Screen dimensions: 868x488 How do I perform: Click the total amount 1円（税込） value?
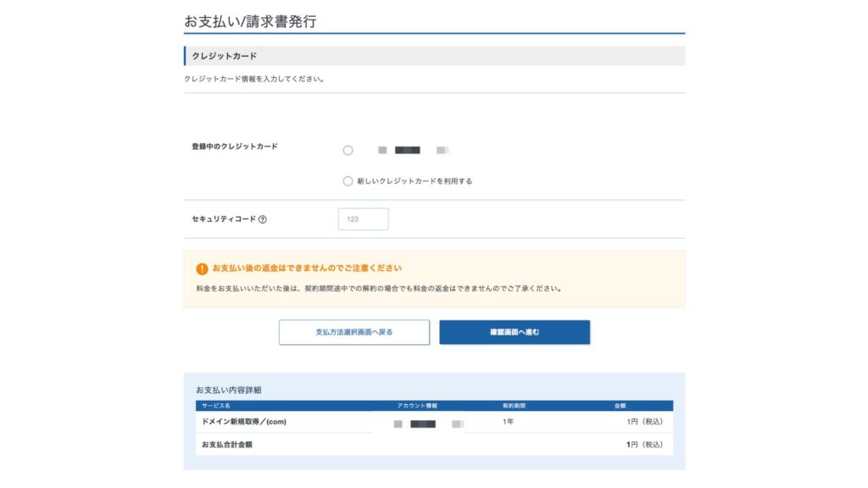coord(644,444)
